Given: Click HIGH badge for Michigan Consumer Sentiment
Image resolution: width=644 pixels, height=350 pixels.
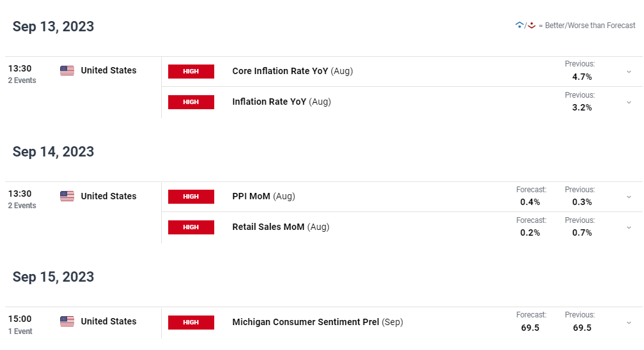Looking at the screenshot, I should click(x=191, y=322).
